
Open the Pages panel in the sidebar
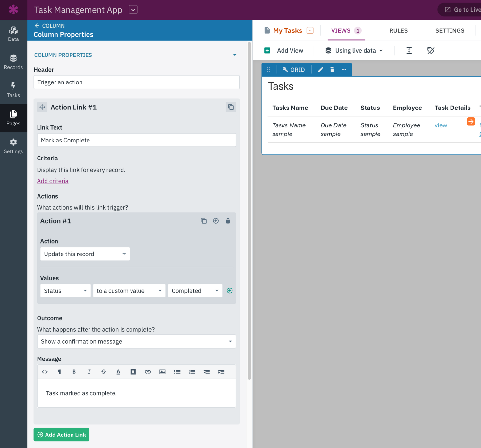(x=13, y=118)
